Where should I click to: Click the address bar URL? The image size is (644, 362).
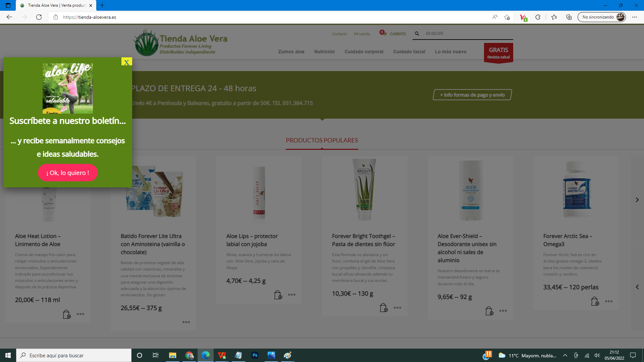[90, 17]
